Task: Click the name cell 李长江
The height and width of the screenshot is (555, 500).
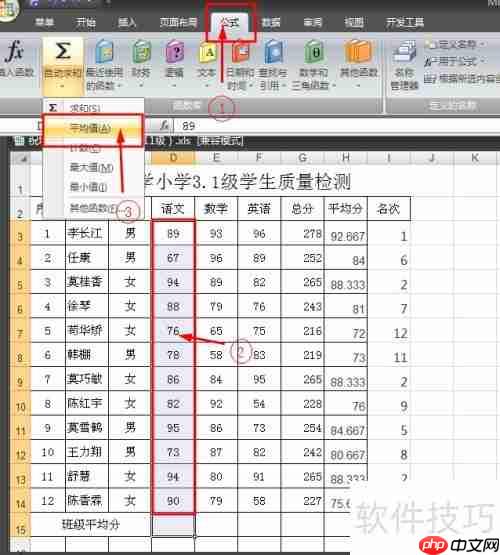Action: (x=87, y=234)
